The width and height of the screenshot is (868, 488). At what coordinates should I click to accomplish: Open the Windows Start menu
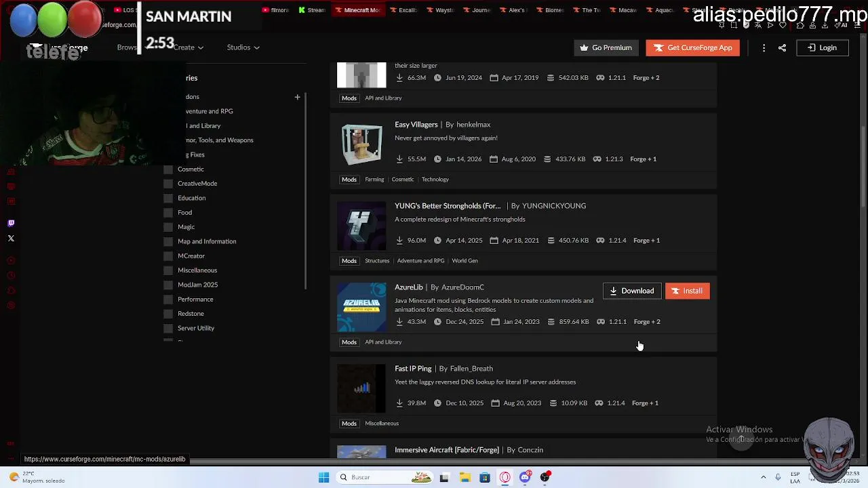tap(323, 477)
